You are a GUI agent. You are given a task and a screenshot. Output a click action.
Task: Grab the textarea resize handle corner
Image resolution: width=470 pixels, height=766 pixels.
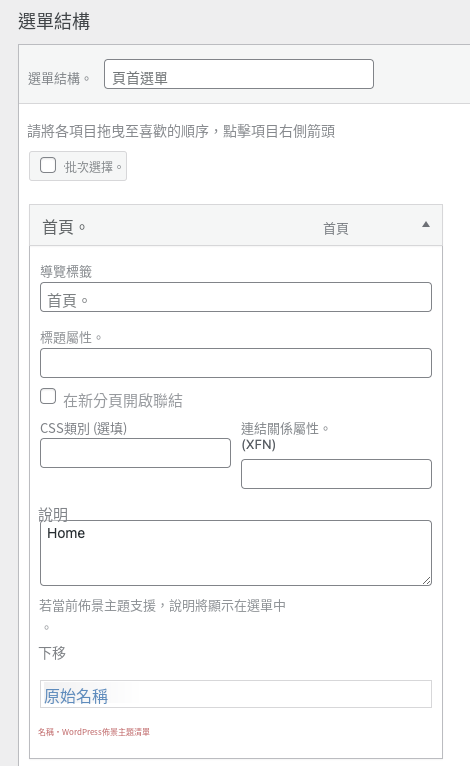click(x=427, y=580)
